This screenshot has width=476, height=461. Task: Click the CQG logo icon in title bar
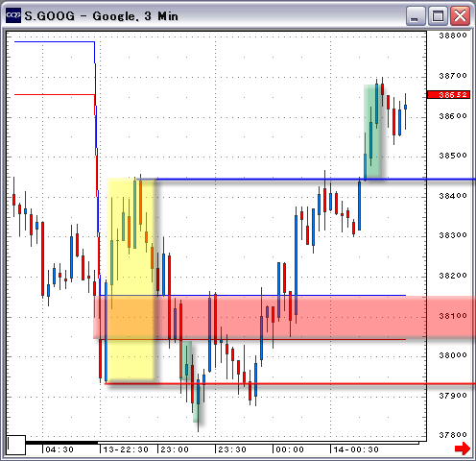pyautogui.click(x=13, y=15)
